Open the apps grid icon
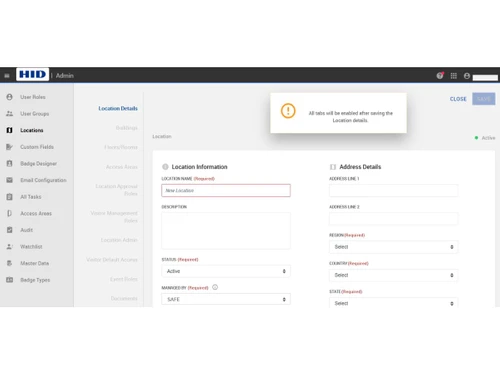This screenshot has width=500, height=375. pyautogui.click(x=454, y=76)
